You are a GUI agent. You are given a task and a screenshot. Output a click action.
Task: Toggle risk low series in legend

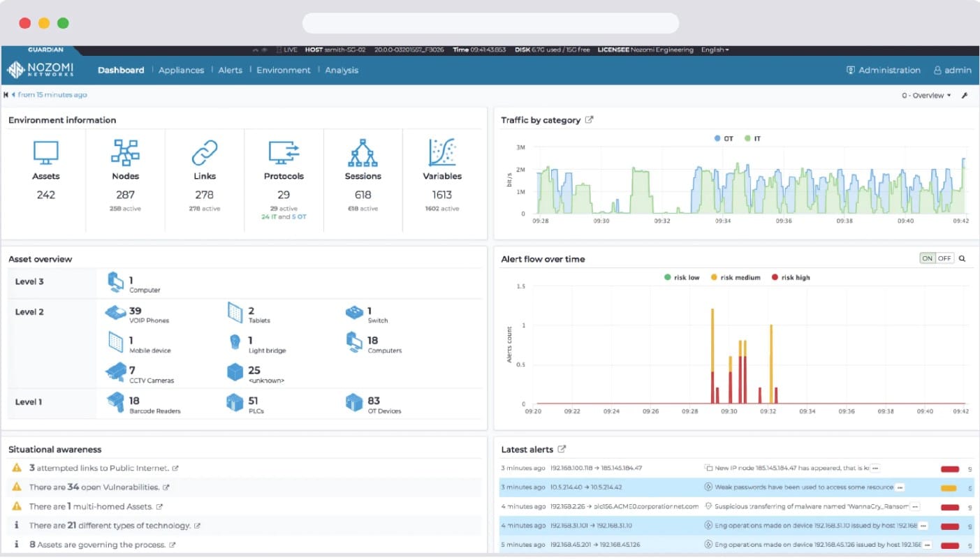pyautogui.click(x=682, y=278)
